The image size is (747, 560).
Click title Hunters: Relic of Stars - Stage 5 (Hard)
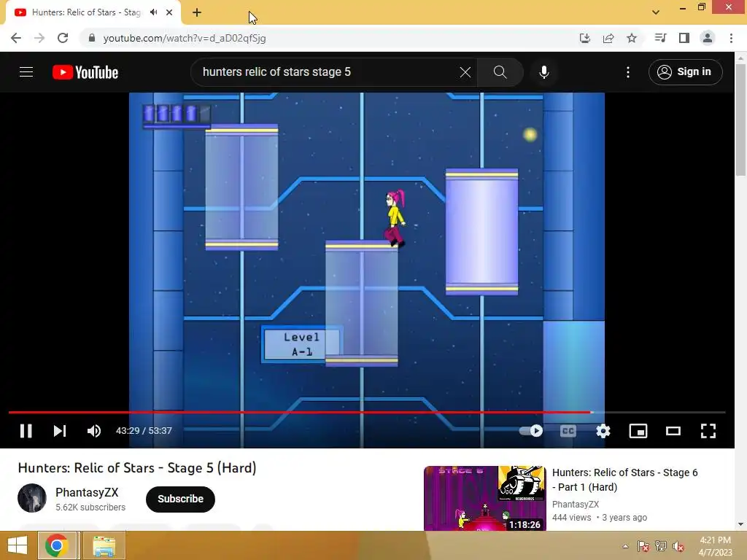tap(137, 468)
